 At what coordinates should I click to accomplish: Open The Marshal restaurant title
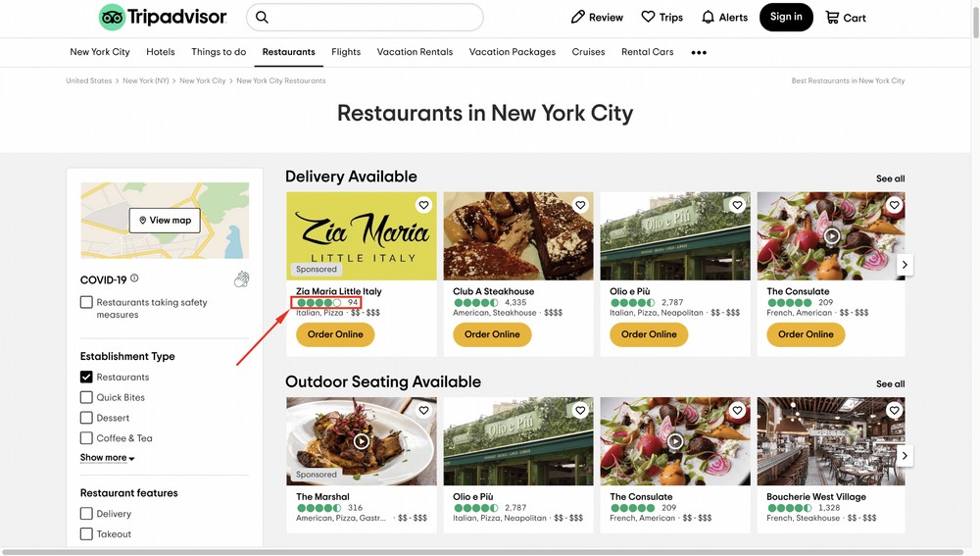coord(322,496)
